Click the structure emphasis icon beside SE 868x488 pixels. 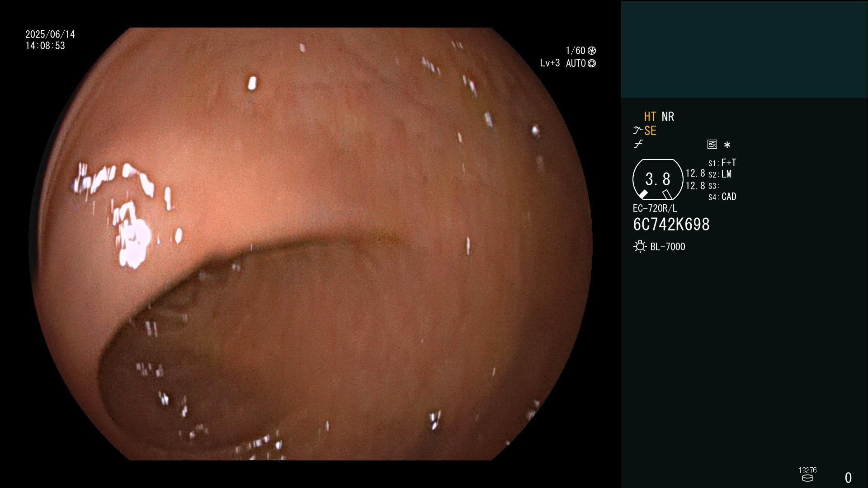[x=638, y=131]
